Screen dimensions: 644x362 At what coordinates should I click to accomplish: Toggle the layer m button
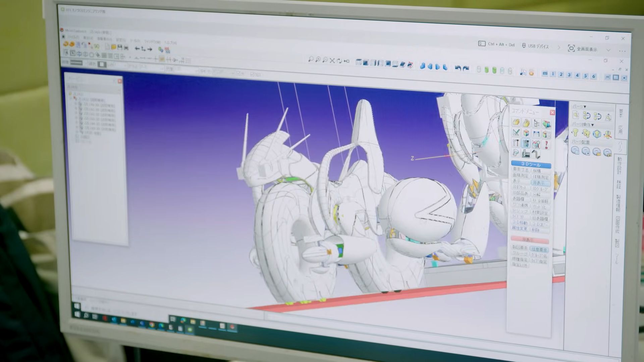coord(545,73)
